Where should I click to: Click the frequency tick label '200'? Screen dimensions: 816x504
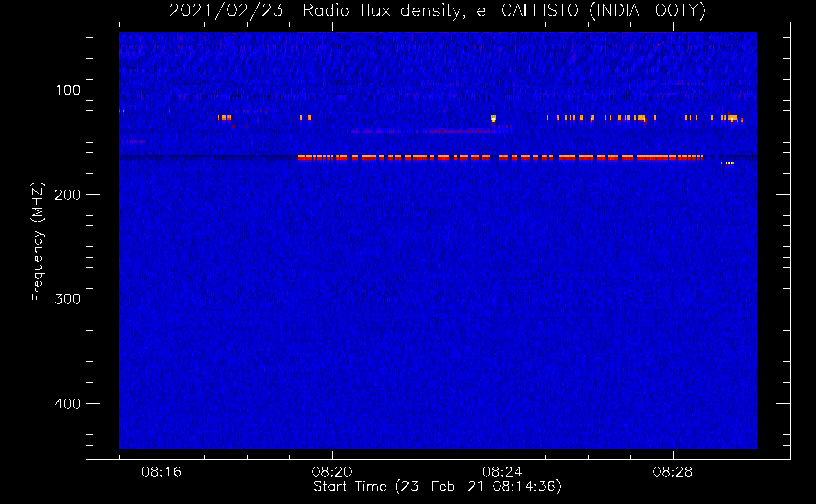(68, 195)
